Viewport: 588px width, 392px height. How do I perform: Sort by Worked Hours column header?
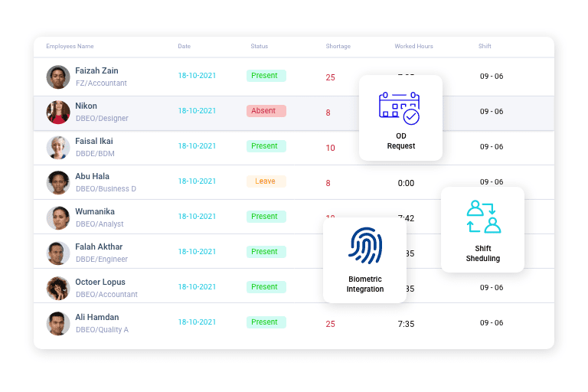(x=413, y=46)
